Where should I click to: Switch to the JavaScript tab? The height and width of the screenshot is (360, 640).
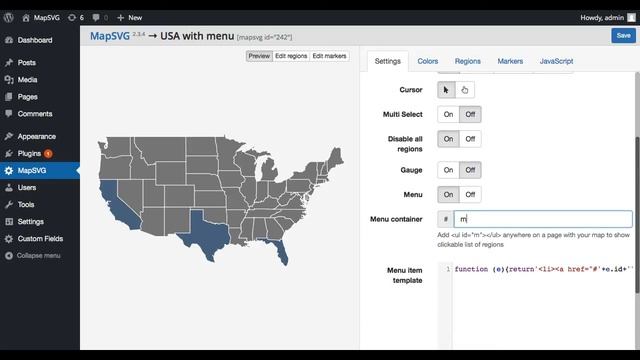pyautogui.click(x=556, y=61)
